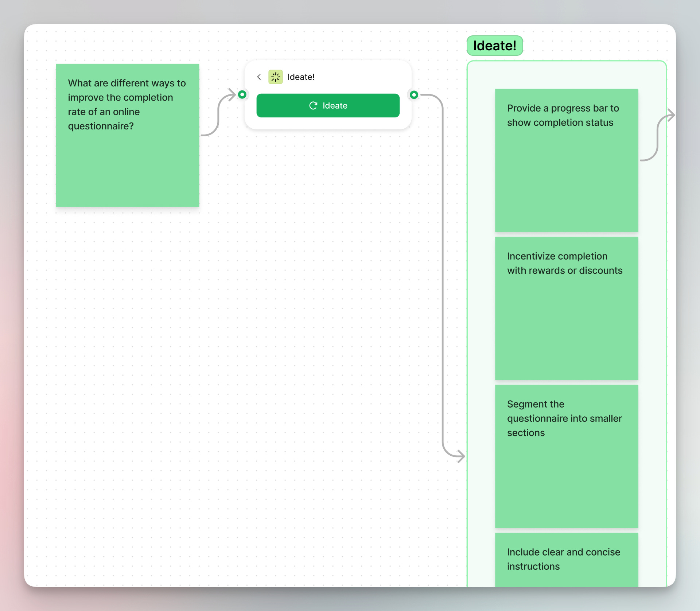Click the refresh icon inside the green Ideate button
The image size is (700, 611).
click(314, 105)
